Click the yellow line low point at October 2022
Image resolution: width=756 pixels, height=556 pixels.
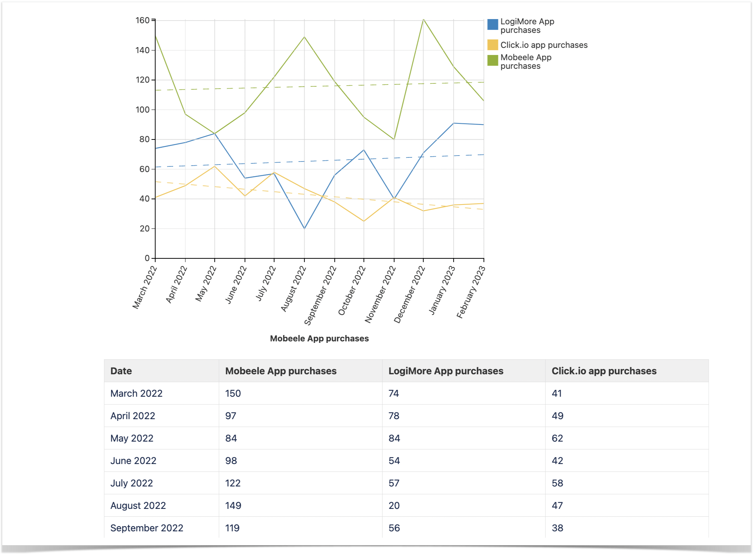point(364,221)
